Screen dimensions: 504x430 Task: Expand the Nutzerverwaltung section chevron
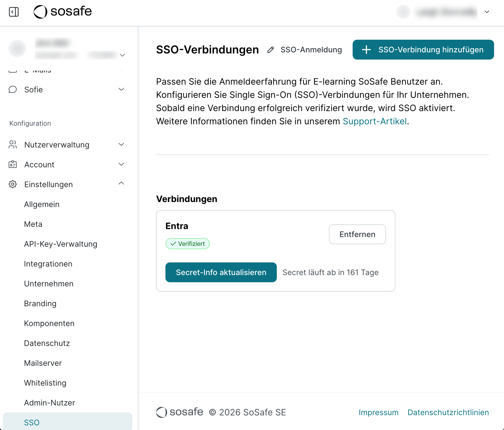(x=121, y=144)
